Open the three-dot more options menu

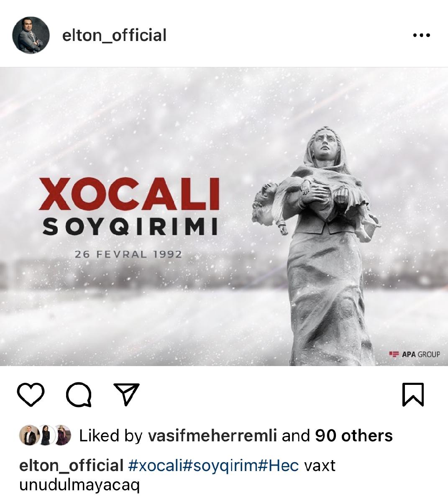point(421,35)
